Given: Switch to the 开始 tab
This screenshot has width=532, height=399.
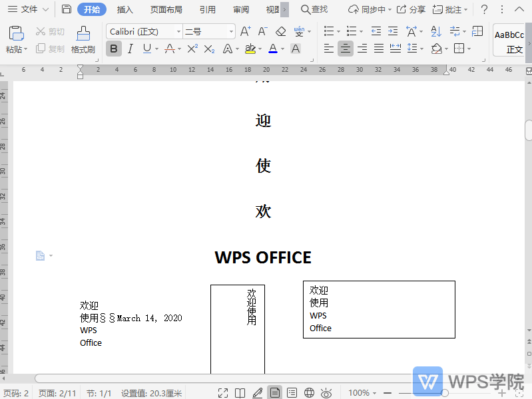Looking at the screenshot, I should pos(92,9).
